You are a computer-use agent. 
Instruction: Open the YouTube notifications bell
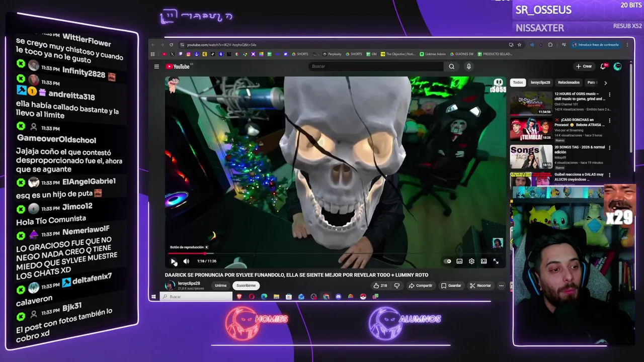[603, 66]
